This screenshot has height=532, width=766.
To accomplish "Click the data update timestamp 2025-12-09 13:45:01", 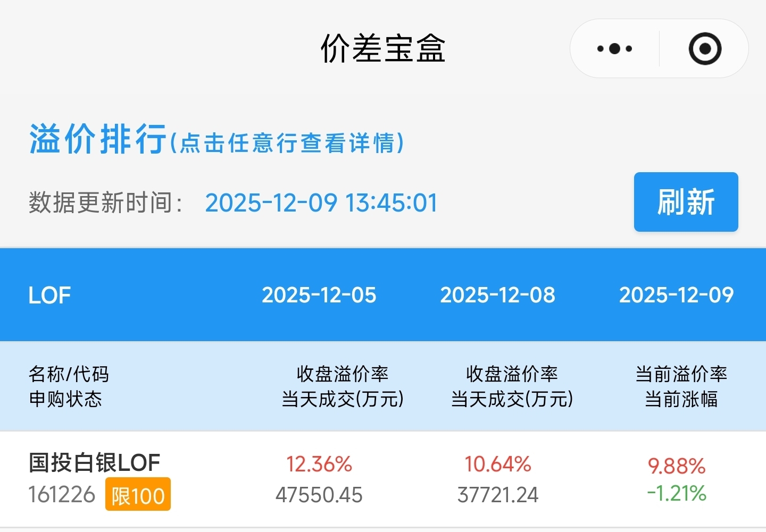I will click(321, 203).
